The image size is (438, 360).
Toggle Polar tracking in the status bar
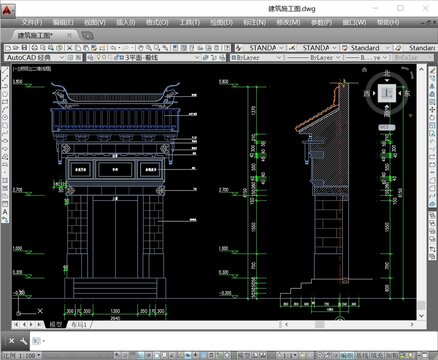pos(149,355)
